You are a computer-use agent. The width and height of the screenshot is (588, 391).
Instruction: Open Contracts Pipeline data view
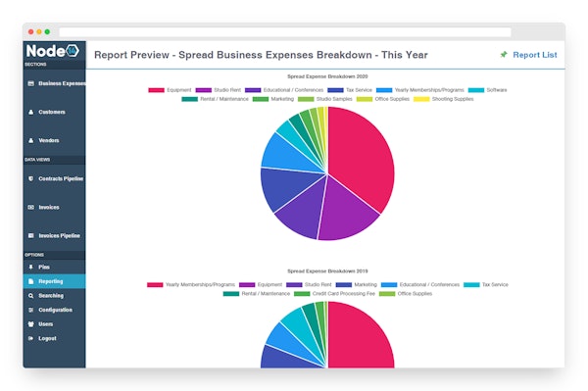click(x=54, y=178)
